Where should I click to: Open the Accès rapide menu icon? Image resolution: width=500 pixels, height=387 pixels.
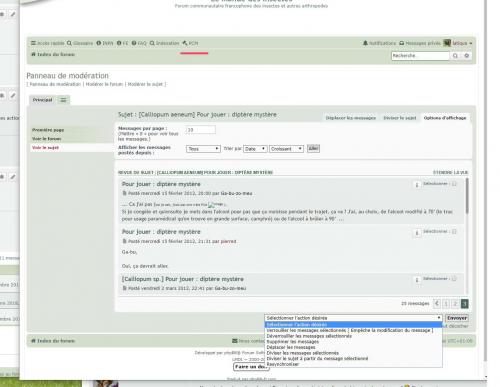[x=33, y=43]
